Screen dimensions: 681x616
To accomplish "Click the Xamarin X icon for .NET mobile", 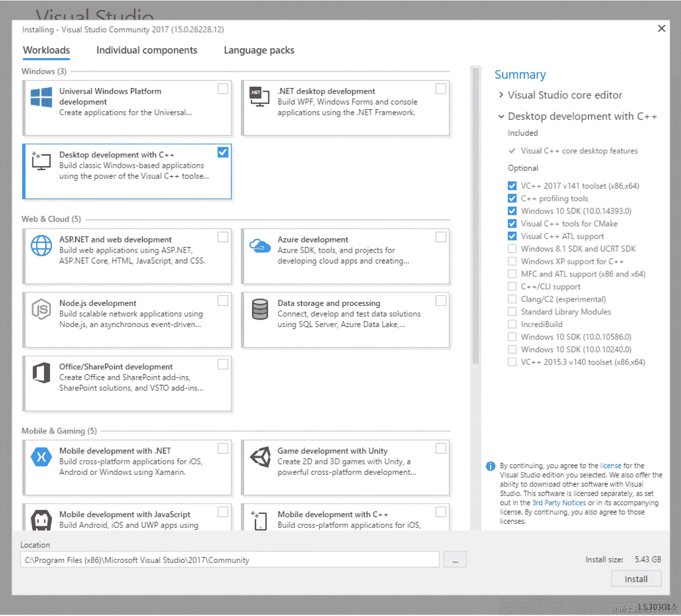I will tap(42, 457).
